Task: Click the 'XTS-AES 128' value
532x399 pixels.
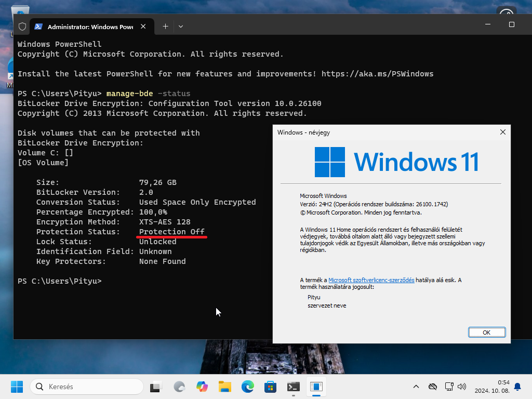Action: tap(165, 222)
